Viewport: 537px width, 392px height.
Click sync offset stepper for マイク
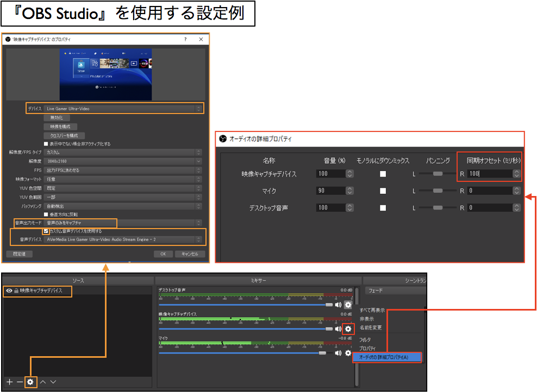516,191
